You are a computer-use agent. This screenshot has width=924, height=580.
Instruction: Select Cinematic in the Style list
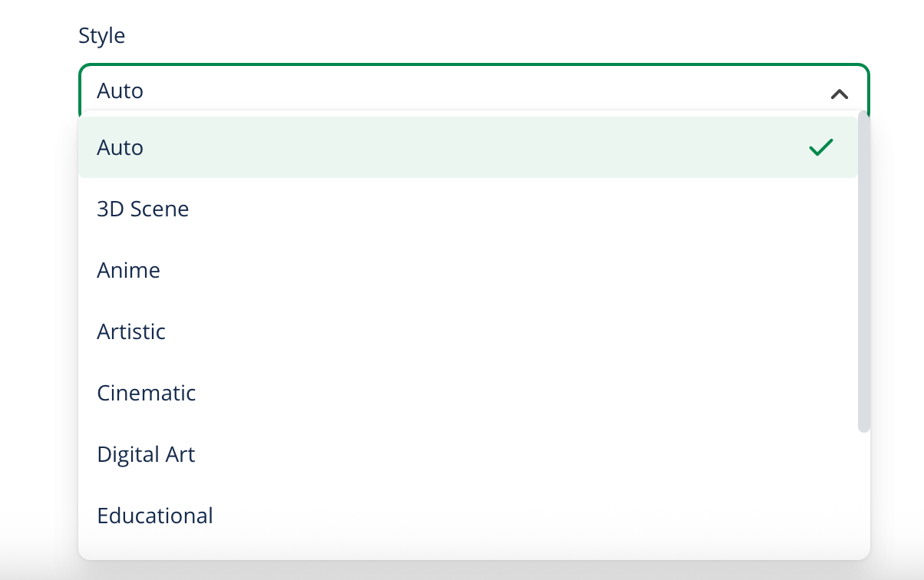(146, 393)
